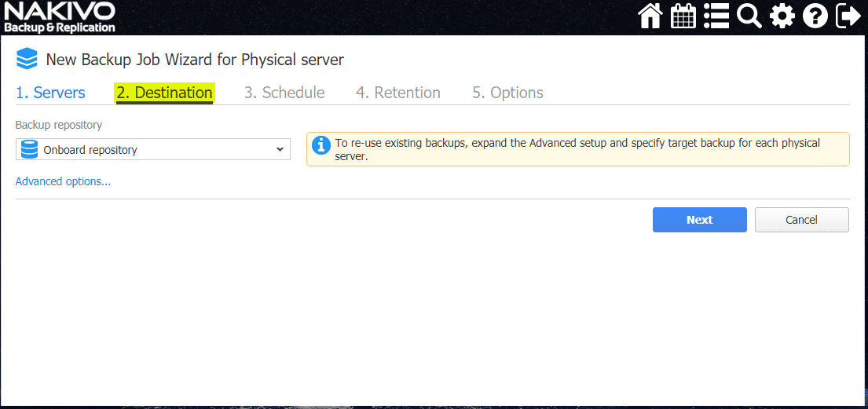Click the Search magnifier icon
The height and width of the screenshot is (409, 868).
(749, 16)
